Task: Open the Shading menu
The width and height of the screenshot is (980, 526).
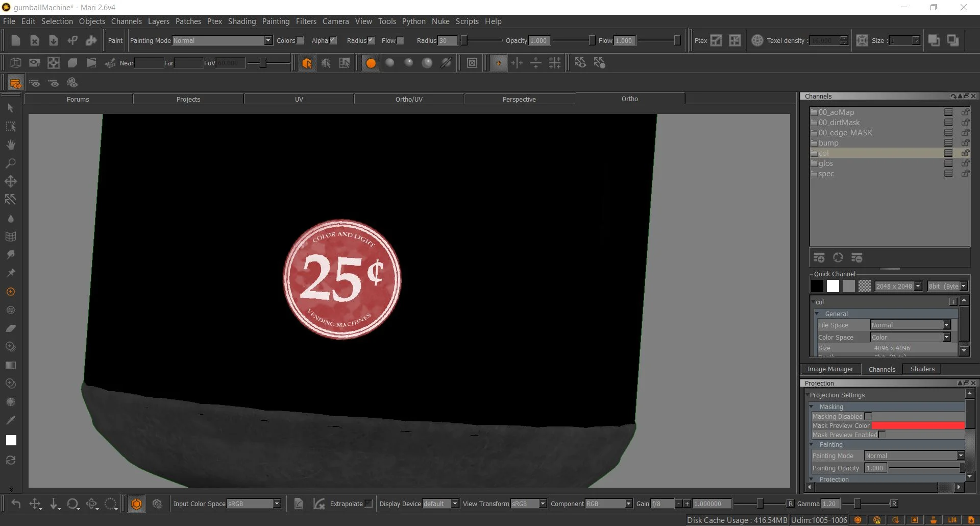Action: (x=241, y=21)
